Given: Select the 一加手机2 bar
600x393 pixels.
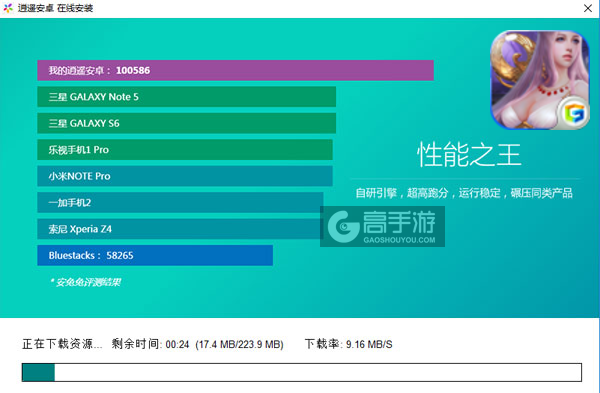Looking at the screenshot, I should click(x=180, y=202).
